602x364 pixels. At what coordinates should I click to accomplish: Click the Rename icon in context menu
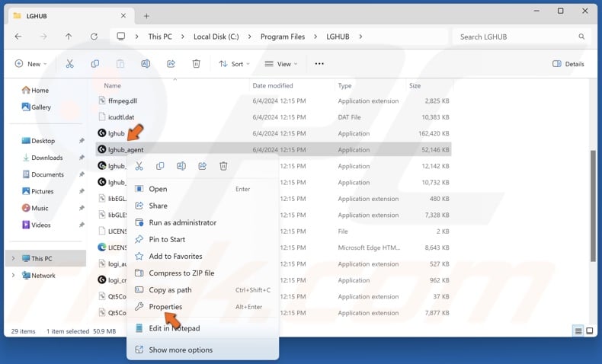pos(181,166)
